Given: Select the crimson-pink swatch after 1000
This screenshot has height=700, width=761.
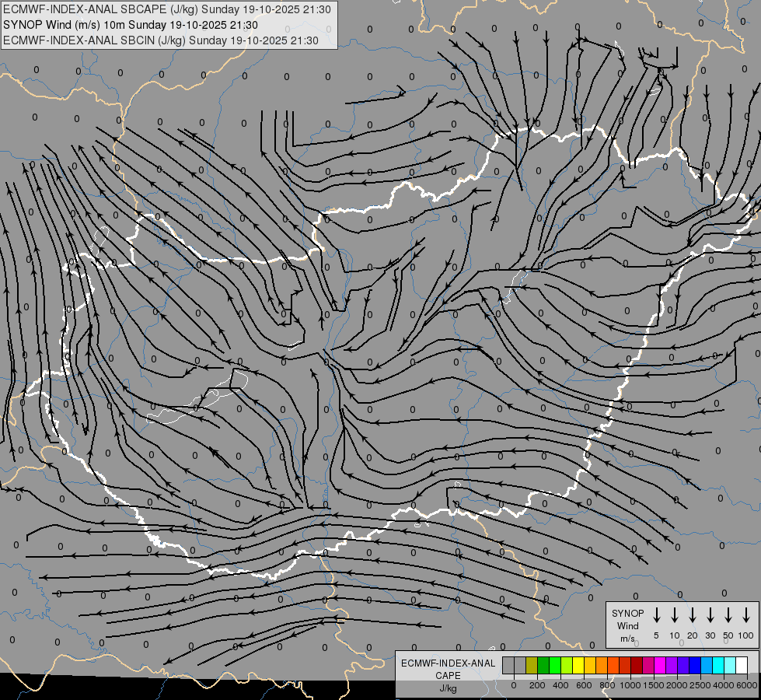Looking at the screenshot, I should [x=648, y=665].
